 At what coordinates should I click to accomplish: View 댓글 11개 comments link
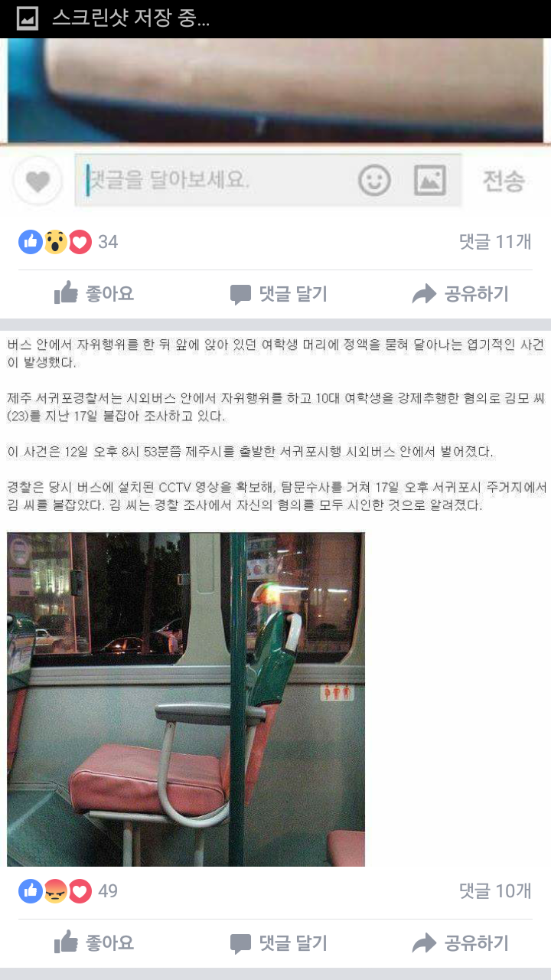point(494,242)
